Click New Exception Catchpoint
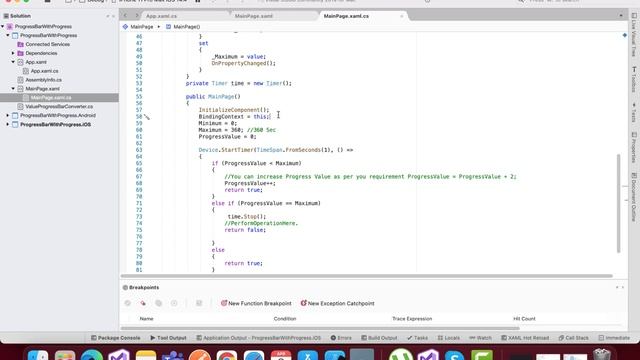 (338, 303)
